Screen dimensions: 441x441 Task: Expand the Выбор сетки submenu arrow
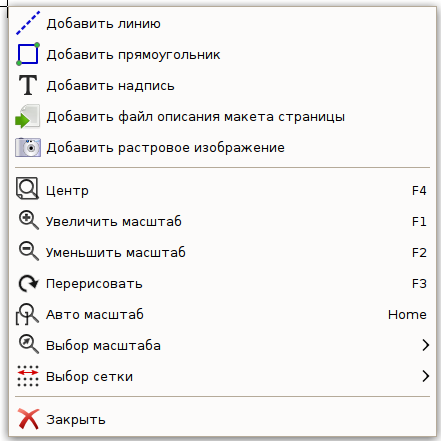[x=425, y=376]
